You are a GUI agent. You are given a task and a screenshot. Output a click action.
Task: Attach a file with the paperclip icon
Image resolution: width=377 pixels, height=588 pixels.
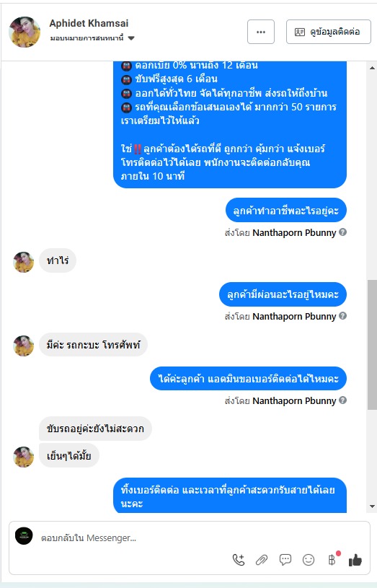click(262, 560)
